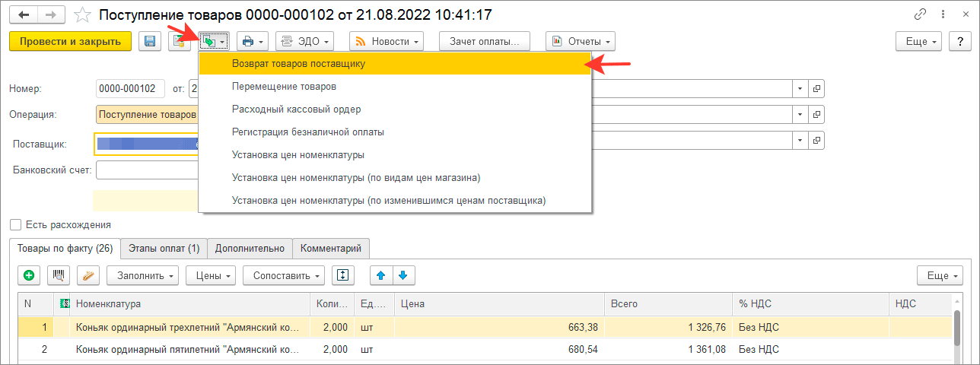Switch to Товары по факту (26) tab
This screenshot has width=980, height=365.
[x=65, y=248]
